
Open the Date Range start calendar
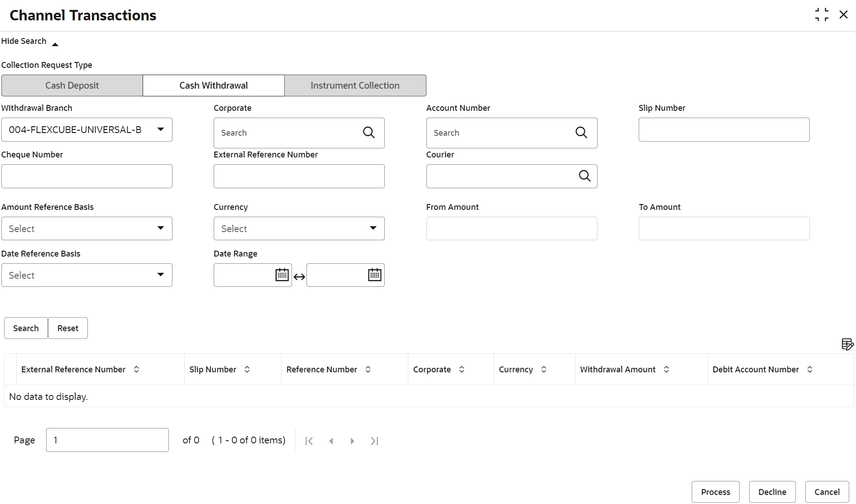coord(282,275)
